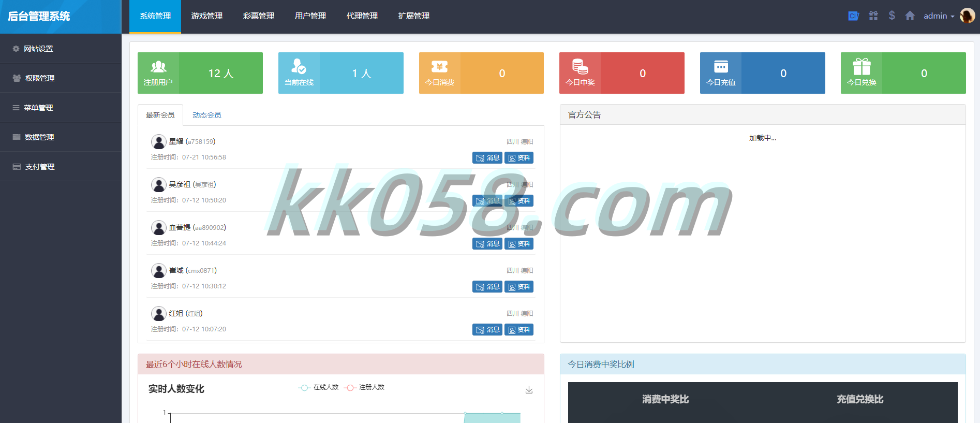View profile of member 血菩提
The height and width of the screenshot is (423, 980).
[x=519, y=244]
